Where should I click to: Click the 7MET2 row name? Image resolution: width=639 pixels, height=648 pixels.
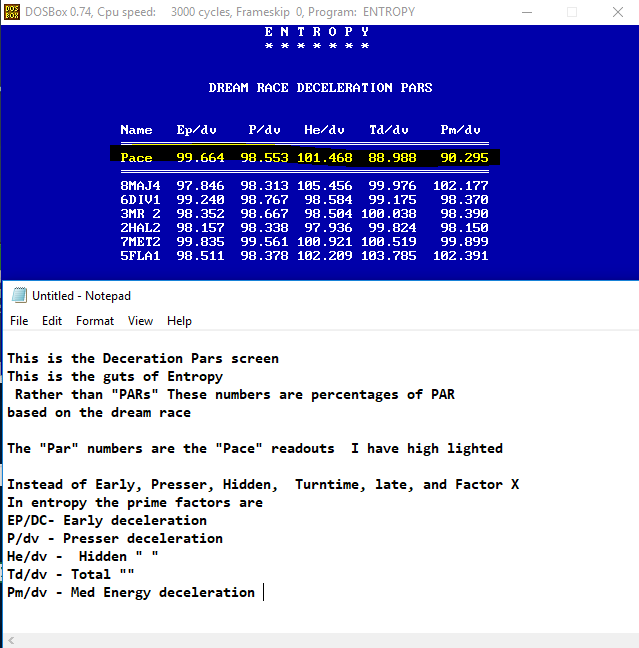coord(140,242)
